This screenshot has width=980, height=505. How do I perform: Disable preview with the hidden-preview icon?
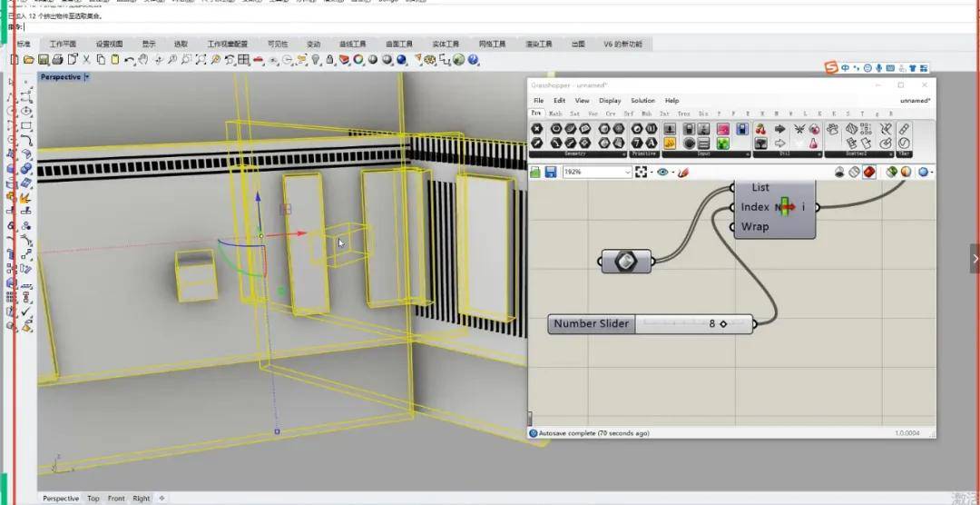click(x=839, y=172)
